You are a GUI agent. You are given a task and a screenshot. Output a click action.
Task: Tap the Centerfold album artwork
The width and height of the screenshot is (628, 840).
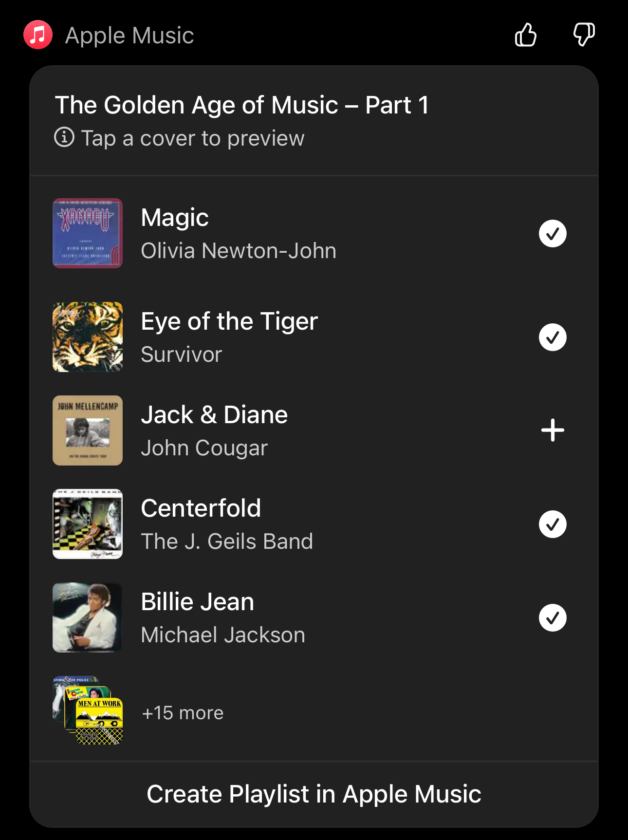pos(88,524)
